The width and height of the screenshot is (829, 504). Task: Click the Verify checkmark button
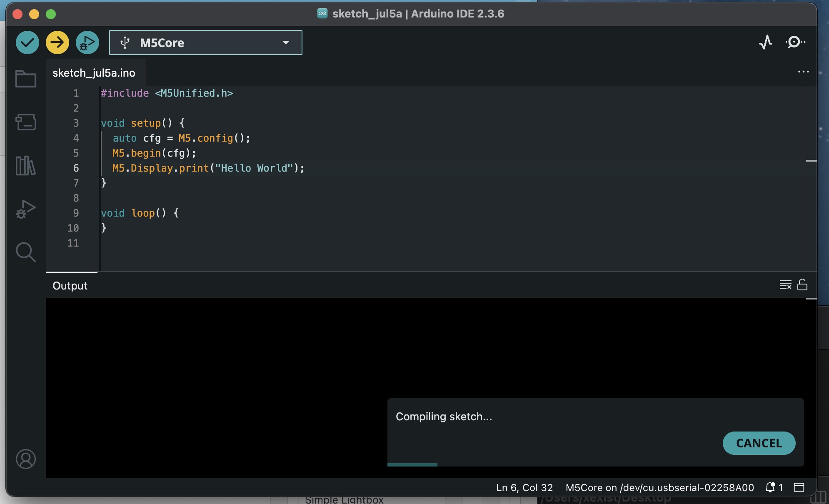coord(27,42)
